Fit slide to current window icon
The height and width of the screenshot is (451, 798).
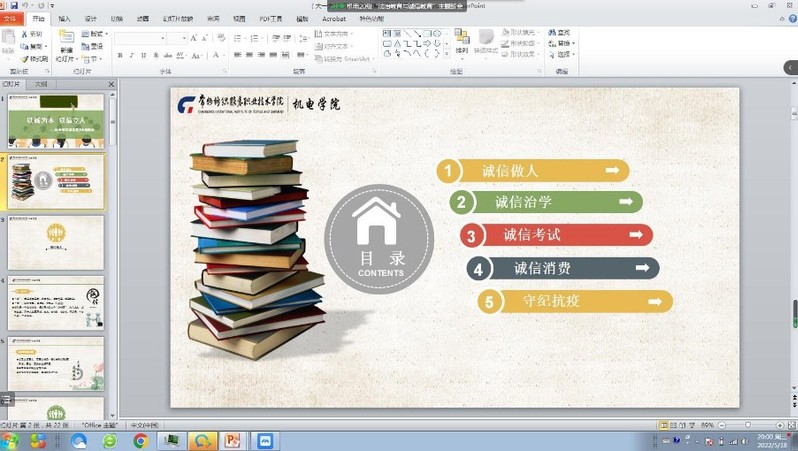tap(791, 425)
